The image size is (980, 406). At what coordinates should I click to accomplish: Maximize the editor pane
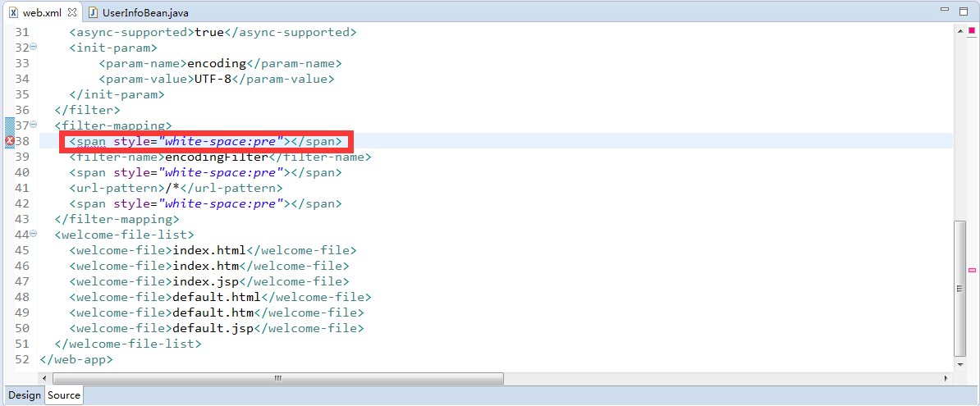point(963,10)
